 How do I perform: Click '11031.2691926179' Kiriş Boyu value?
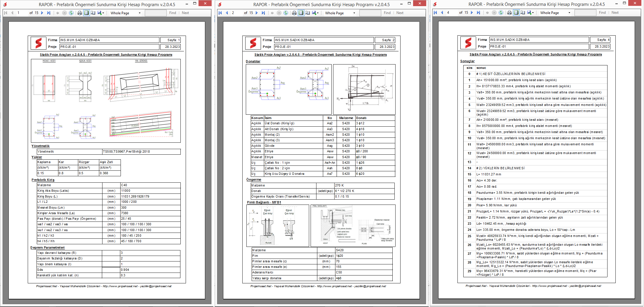click(x=150, y=196)
